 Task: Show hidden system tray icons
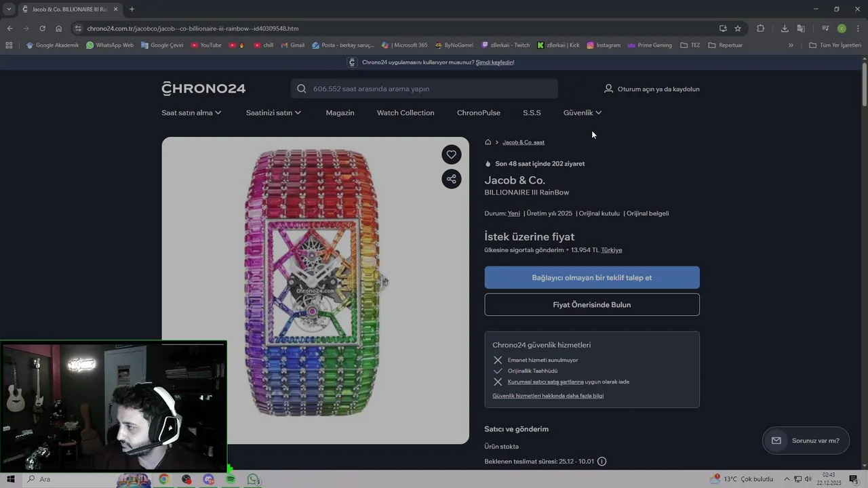coord(788,479)
